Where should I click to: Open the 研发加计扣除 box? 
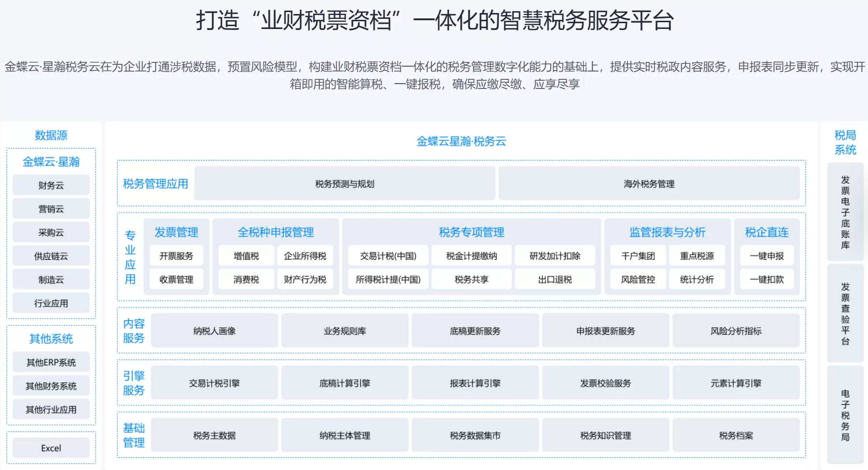(555, 256)
